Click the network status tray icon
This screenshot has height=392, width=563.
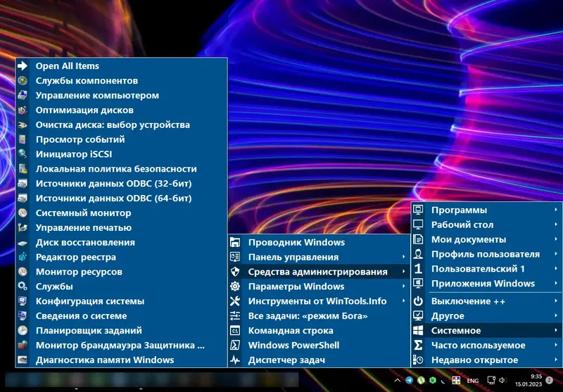[x=491, y=380]
